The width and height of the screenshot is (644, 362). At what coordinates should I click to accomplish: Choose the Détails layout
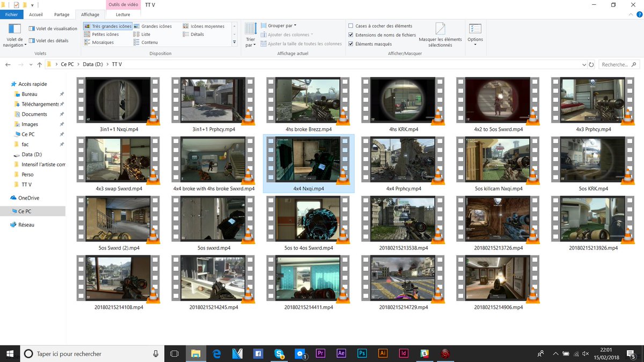(x=194, y=34)
